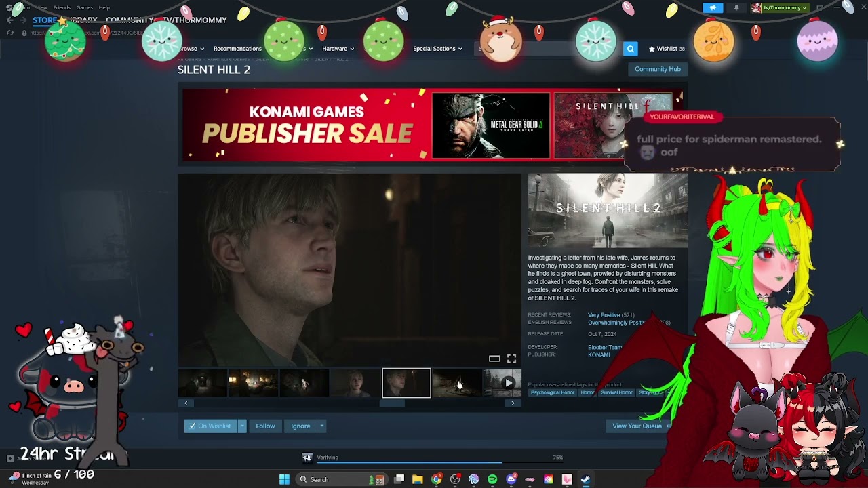Select the second thumbnail with lit lamps
Viewport: 868px width, 488px height.
[253, 383]
